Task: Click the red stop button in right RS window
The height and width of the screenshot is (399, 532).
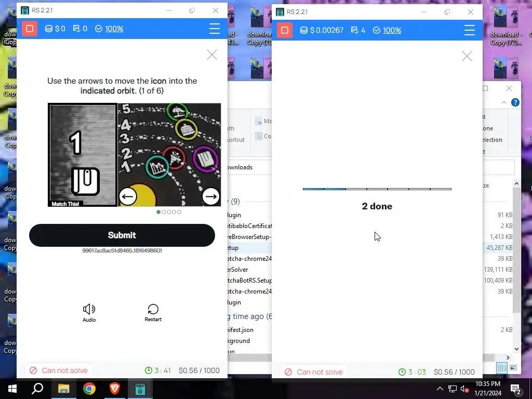Action: point(285,30)
